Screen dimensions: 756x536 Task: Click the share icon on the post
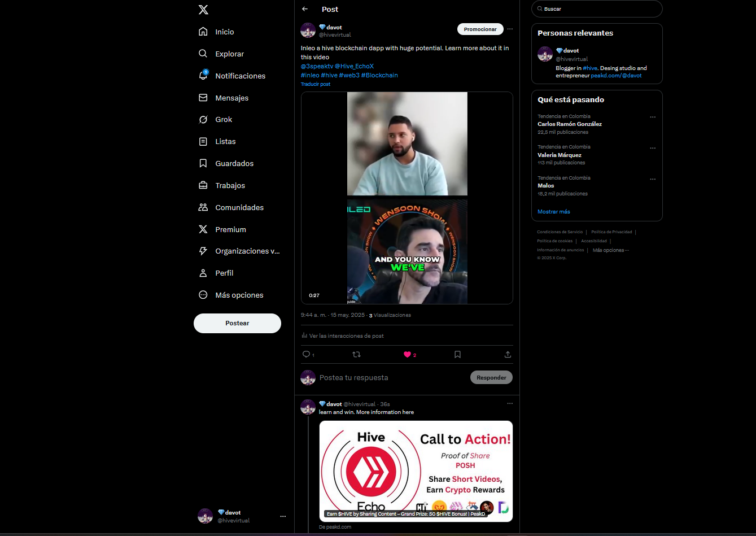pos(508,354)
